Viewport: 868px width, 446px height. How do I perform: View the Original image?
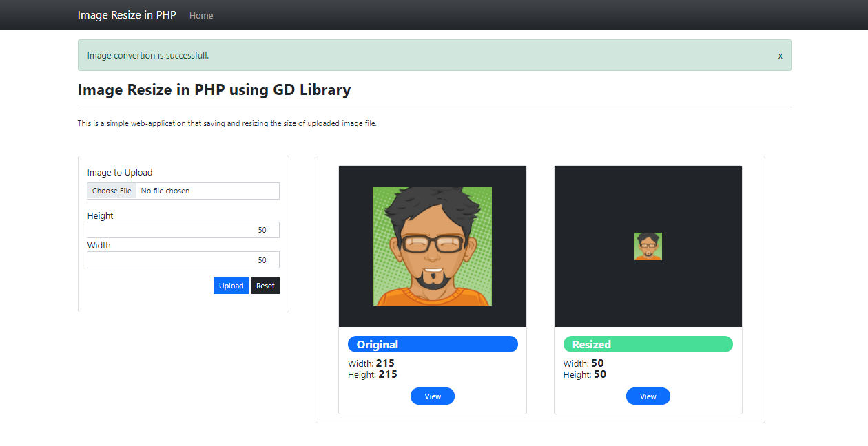[x=432, y=396]
